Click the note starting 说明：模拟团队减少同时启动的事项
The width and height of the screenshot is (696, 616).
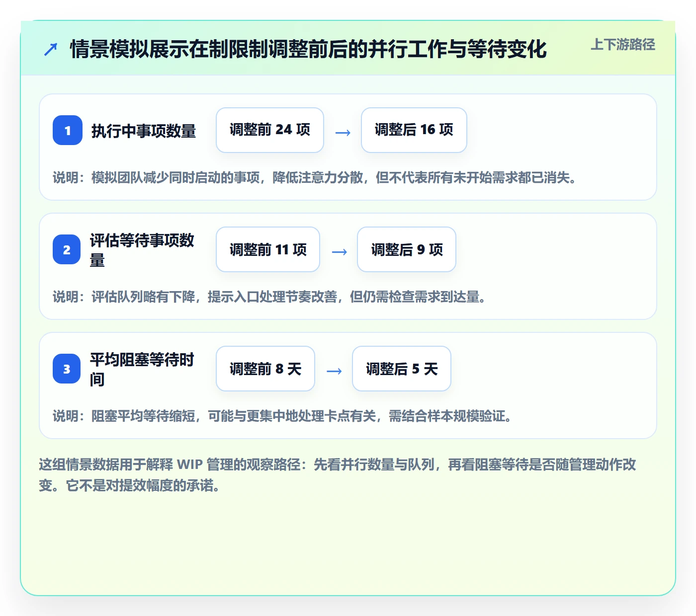pos(316,178)
